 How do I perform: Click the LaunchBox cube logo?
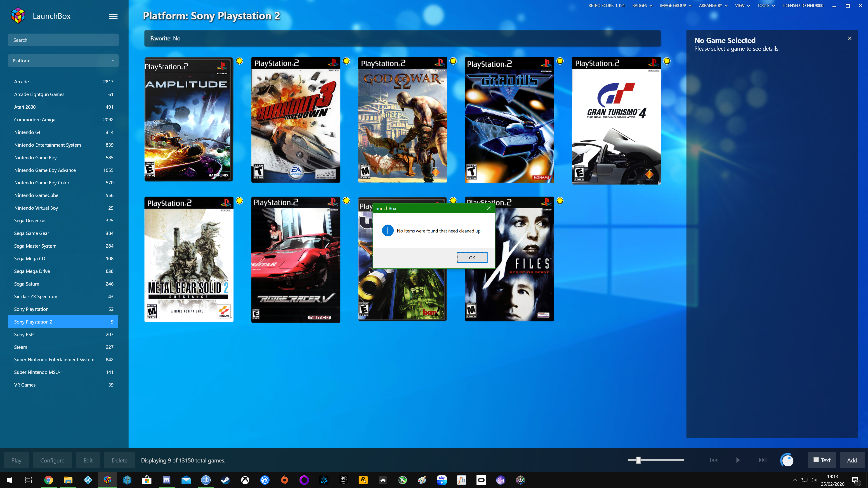[x=18, y=16]
